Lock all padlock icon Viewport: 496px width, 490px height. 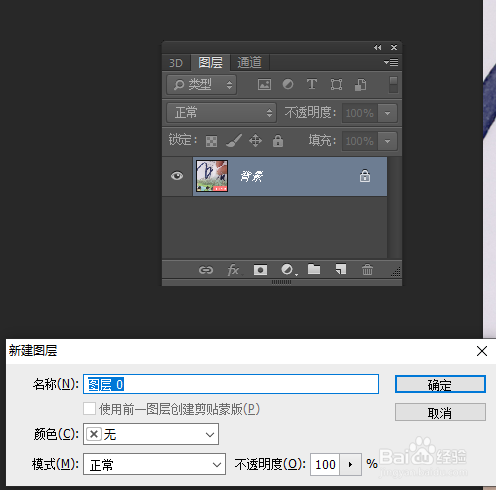tap(278, 141)
